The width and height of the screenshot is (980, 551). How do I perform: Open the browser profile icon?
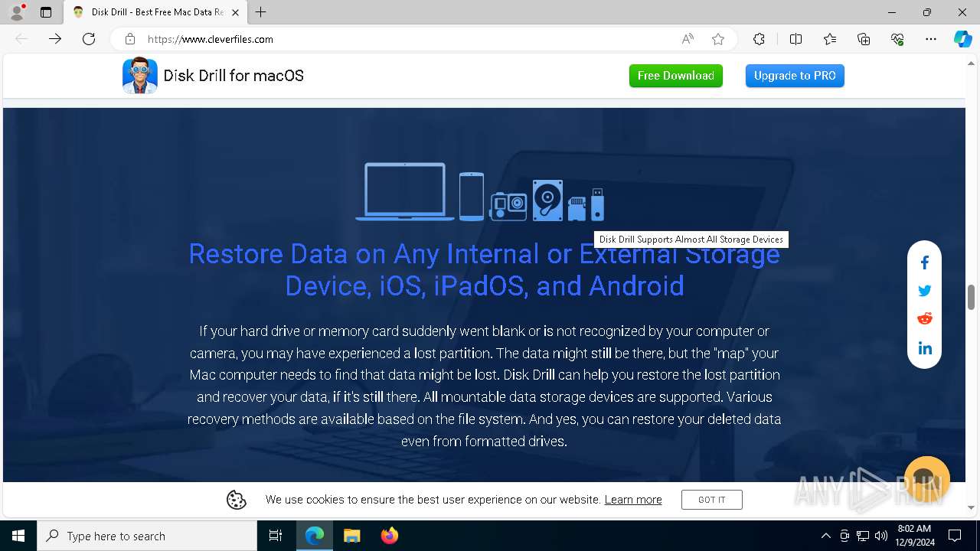pos(17,12)
